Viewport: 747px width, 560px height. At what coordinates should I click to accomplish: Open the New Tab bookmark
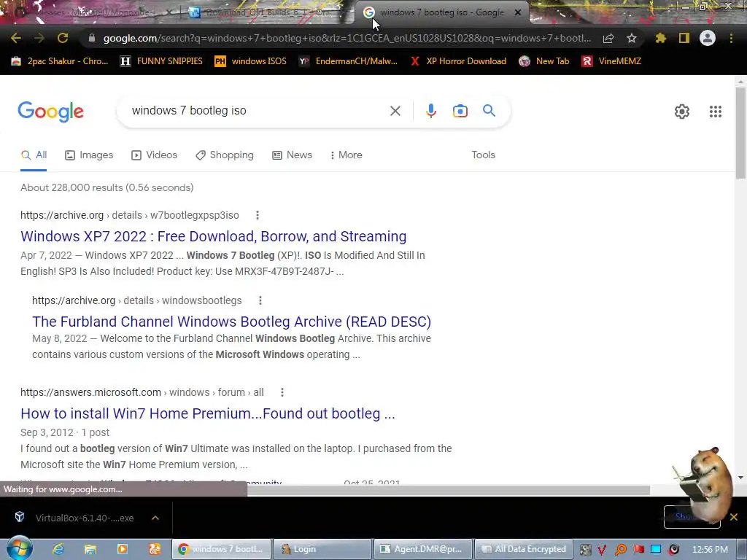click(x=544, y=61)
